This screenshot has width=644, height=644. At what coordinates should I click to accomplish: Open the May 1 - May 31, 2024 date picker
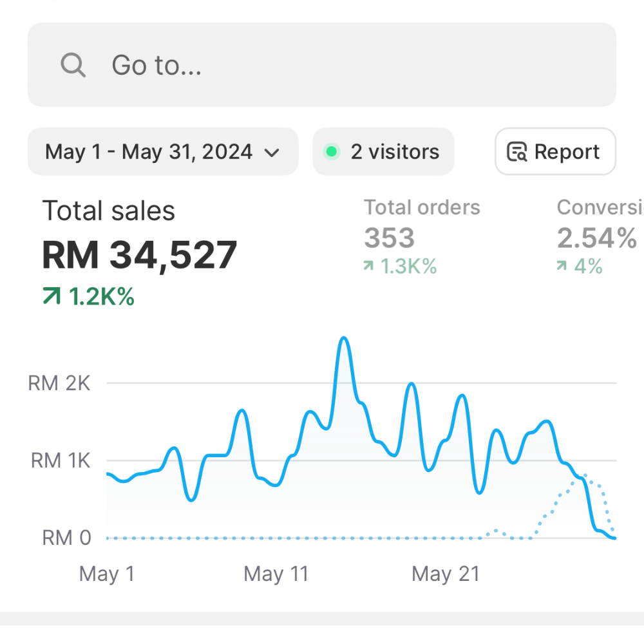click(162, 152)
